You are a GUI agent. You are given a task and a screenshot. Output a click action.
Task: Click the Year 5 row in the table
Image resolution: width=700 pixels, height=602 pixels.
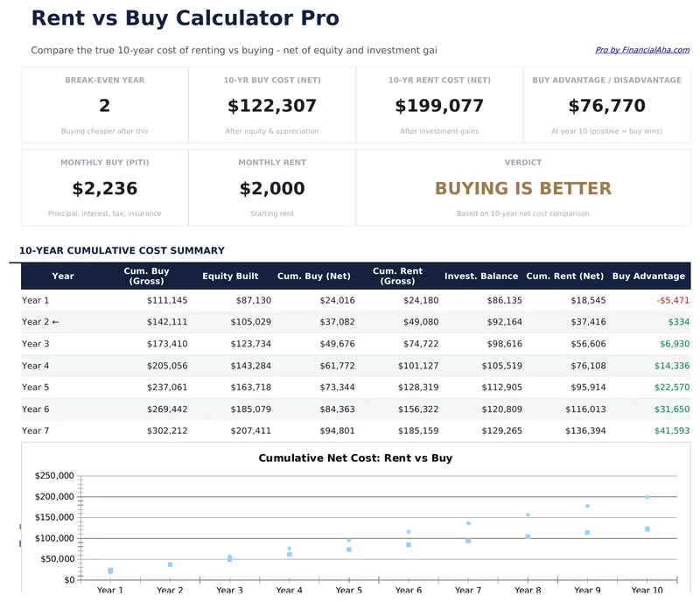point(350,387)
